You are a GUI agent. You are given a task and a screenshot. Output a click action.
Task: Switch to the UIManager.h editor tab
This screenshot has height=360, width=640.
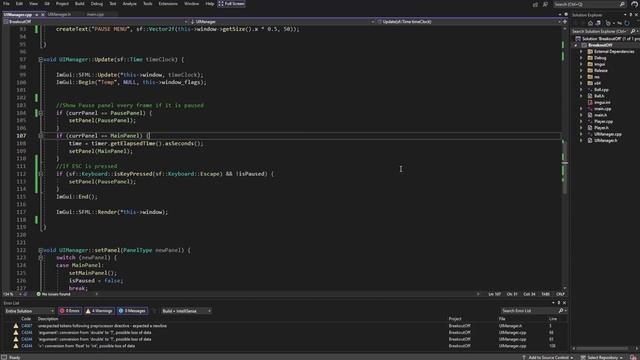(x=60, y=14)
